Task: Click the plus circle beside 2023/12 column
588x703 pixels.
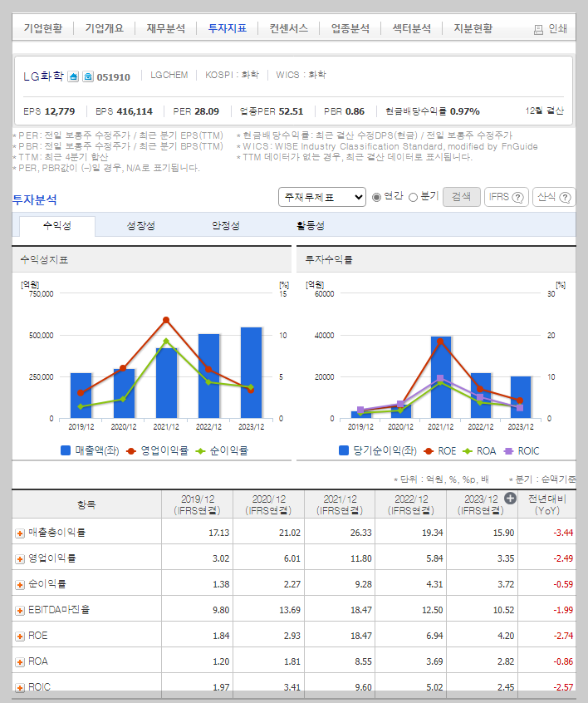Action: 510,498
